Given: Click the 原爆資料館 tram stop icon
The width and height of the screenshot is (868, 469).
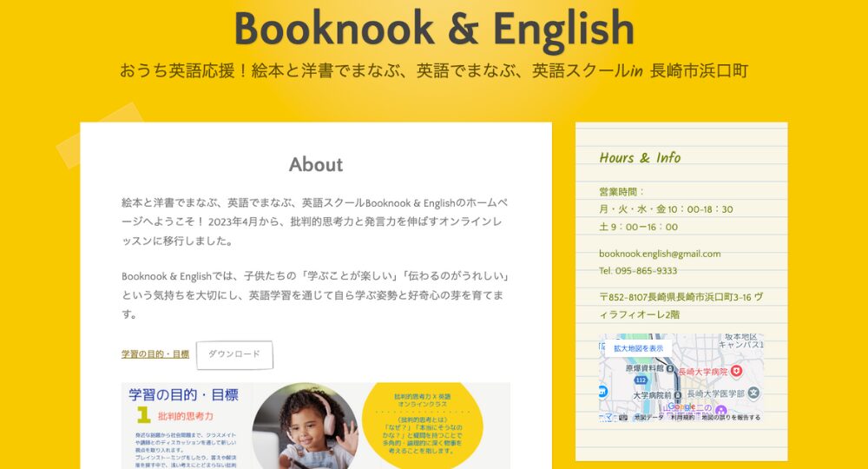Looking at the screenshot, I should [x=670, y=368].
